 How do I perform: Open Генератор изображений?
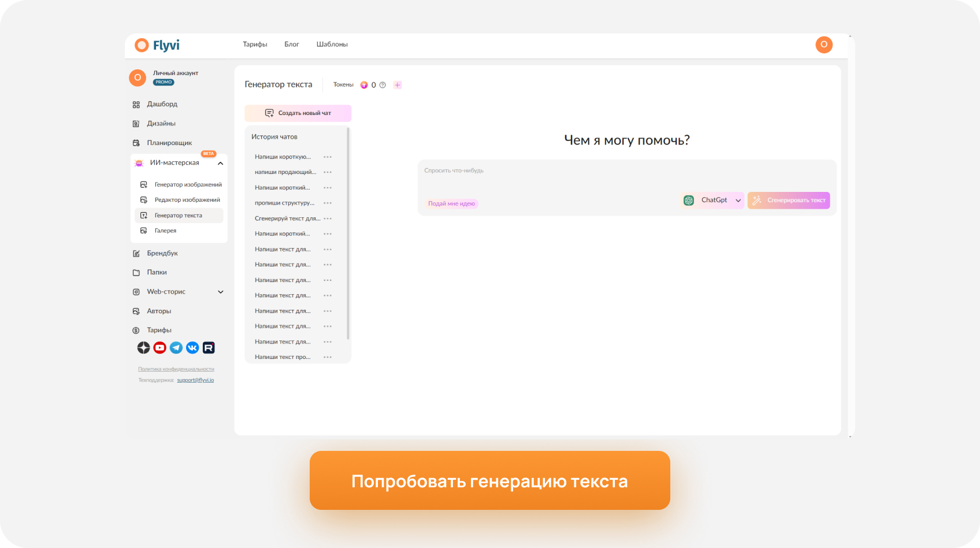(181, 184)
